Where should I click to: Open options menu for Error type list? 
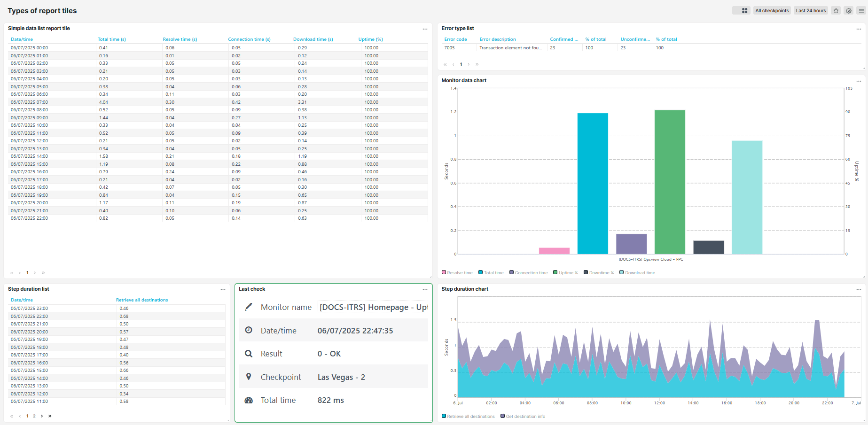pos(859,29)
